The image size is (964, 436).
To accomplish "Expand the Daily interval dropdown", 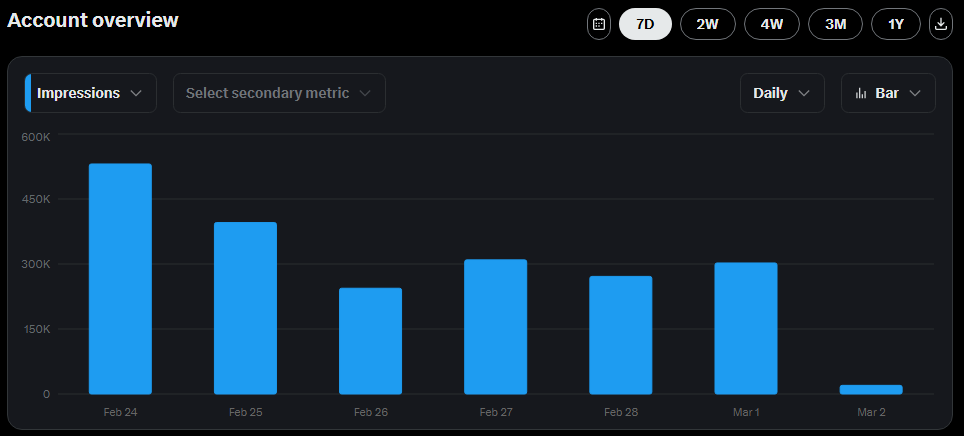I will (782, 93).
